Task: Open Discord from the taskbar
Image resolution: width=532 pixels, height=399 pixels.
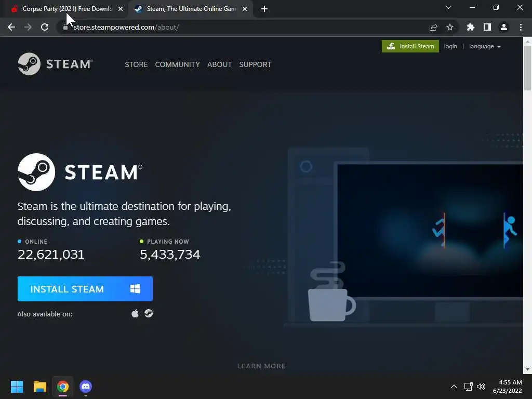Action: 86,387
